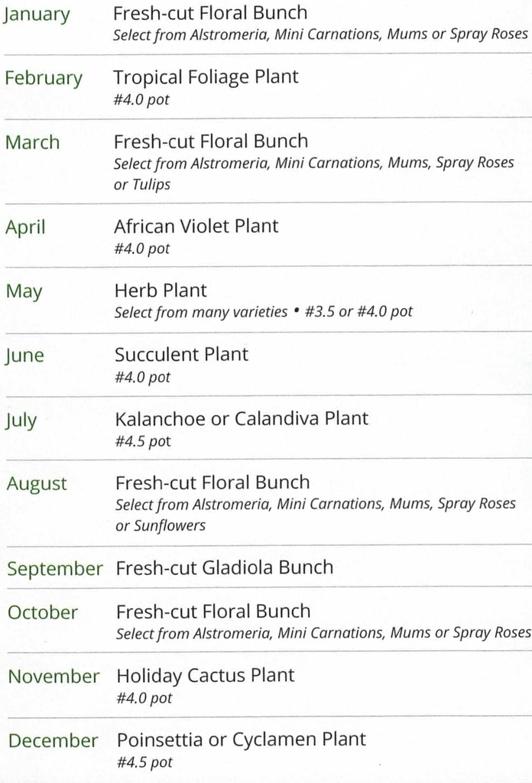Click the October month label
This screenshot has height=783, width=532.
click(x=43, y=612)
